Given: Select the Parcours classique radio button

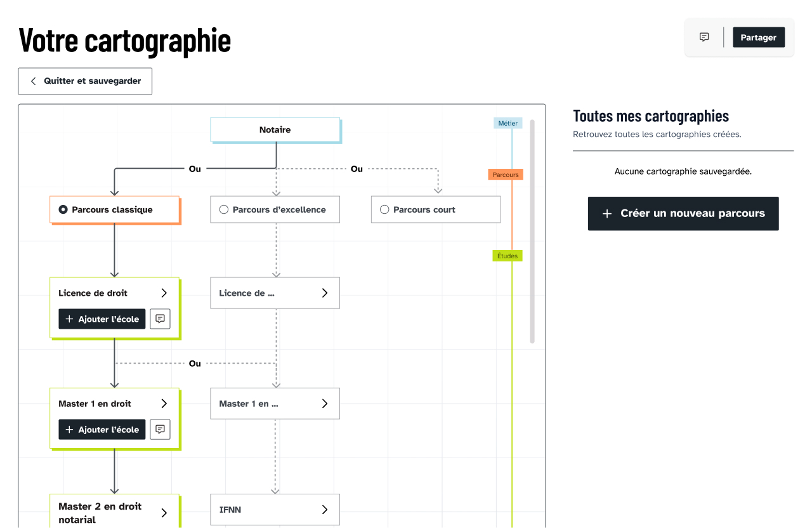Looking at the screenshot, I should coord(63,209).
